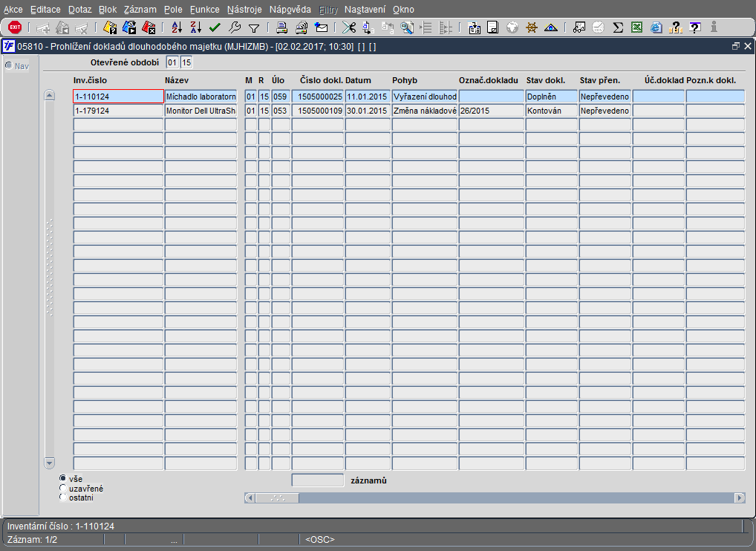Click the multiple printers icon
Image resolution: width=756 pixels, height=551 pixels.
point(302,27)
